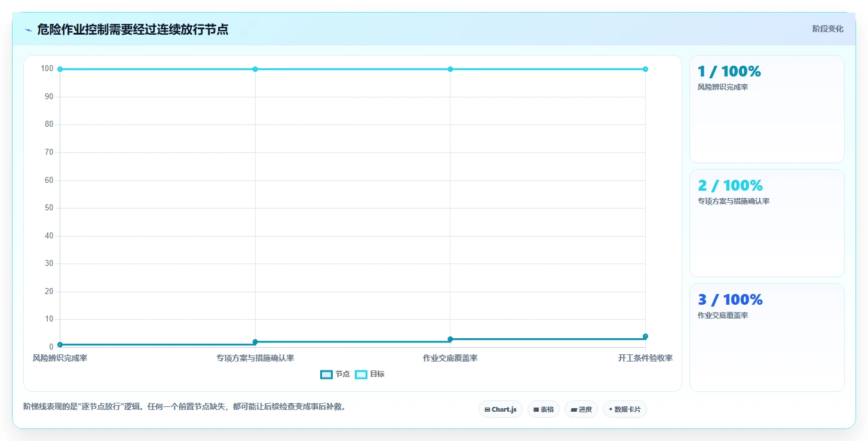868x441 pixels.
Task: Toggle the 节点 legend series
Action: point(335,374)
